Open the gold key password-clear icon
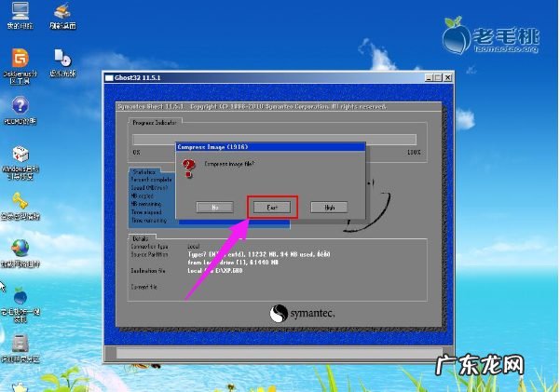This screenshot has width=560, height=392. 20,201
